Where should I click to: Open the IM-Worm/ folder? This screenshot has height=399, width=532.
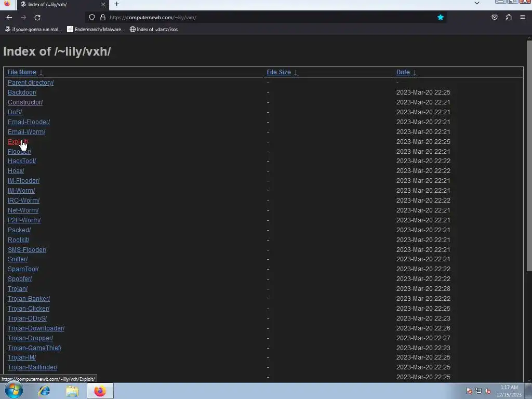(x=21, y=191)
